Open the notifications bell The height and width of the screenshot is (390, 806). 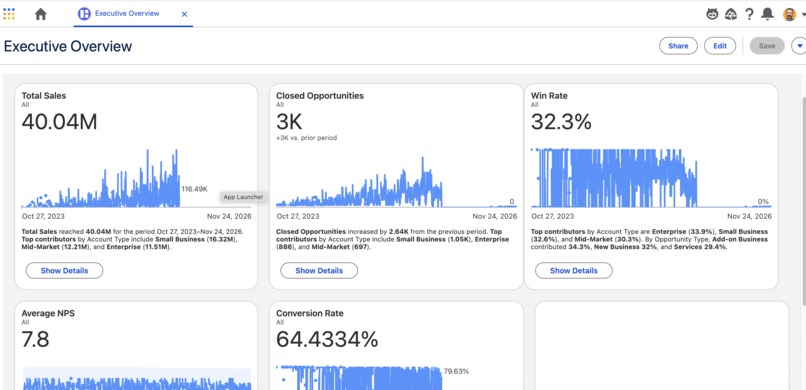point(767,14)
